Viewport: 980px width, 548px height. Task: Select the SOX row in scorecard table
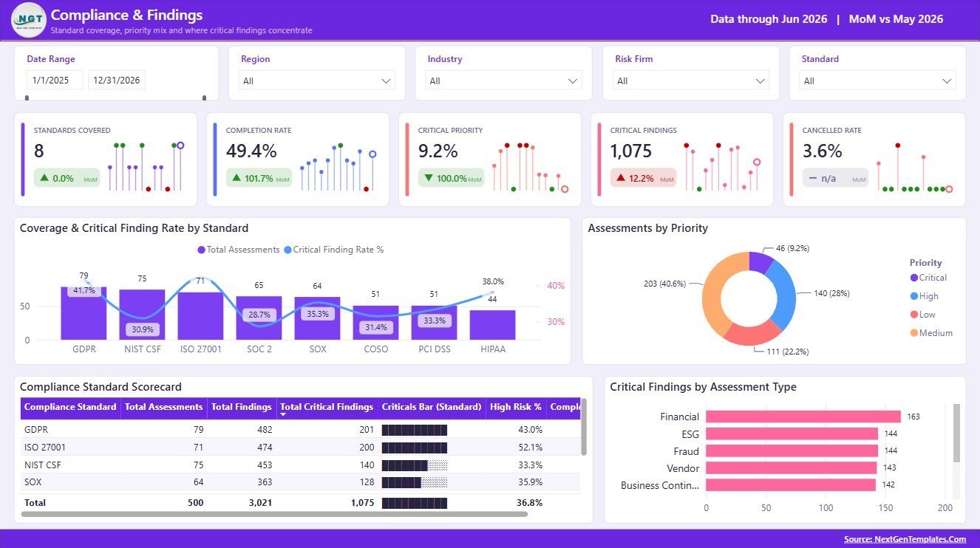[300, 482]
